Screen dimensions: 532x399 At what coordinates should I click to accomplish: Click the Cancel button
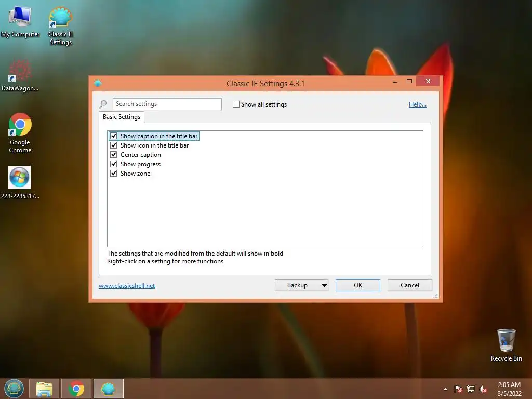[x=410, y=285]
